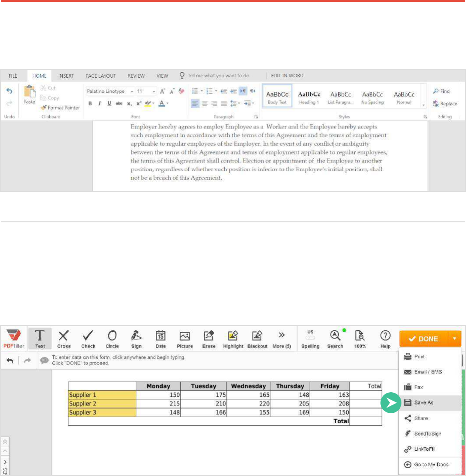Activate Format Painter
Screen dimensions: 466x476
pyautogui.click(x=60, y=108)
